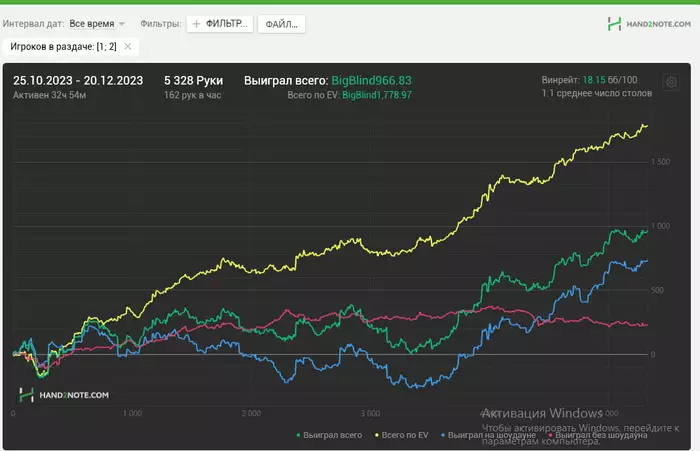Toggle the "Выиграл всего" legend series

point(329,435)
